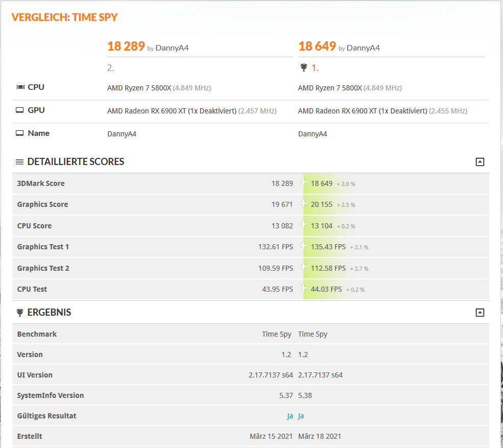
Task: Click the SystemInfo Version 5.37 value
Action: pyautogui.click(x=286, y=396)
